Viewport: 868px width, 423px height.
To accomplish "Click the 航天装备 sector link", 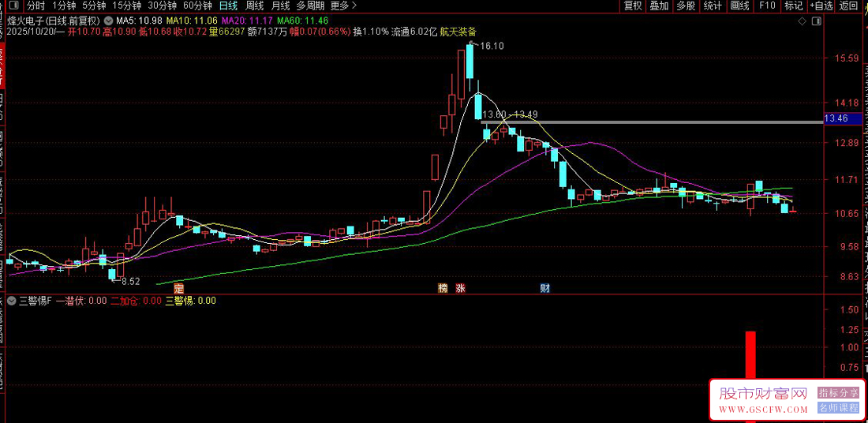I will (x=458, y=32).
